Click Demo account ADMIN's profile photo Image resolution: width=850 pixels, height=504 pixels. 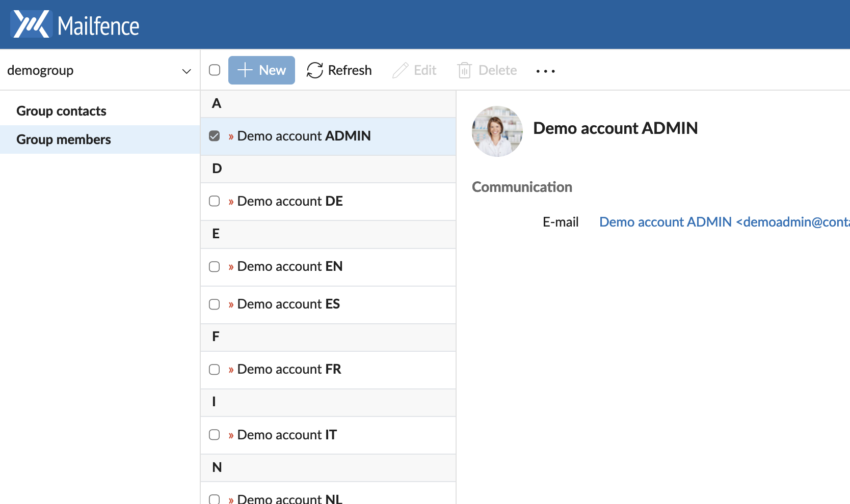[497, 131]
